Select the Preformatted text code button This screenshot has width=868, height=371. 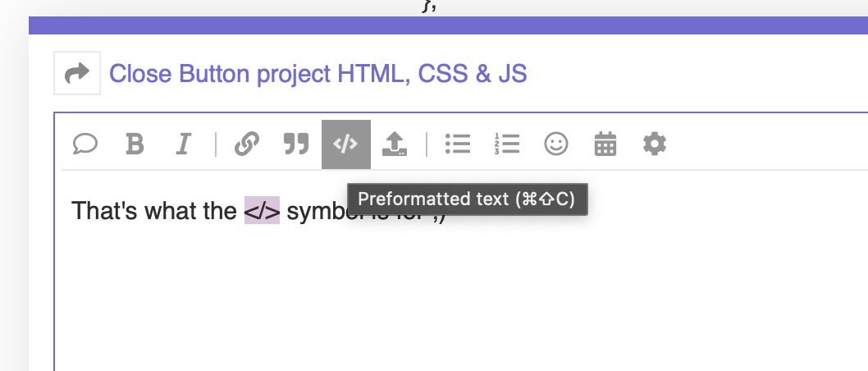(345, 145)
